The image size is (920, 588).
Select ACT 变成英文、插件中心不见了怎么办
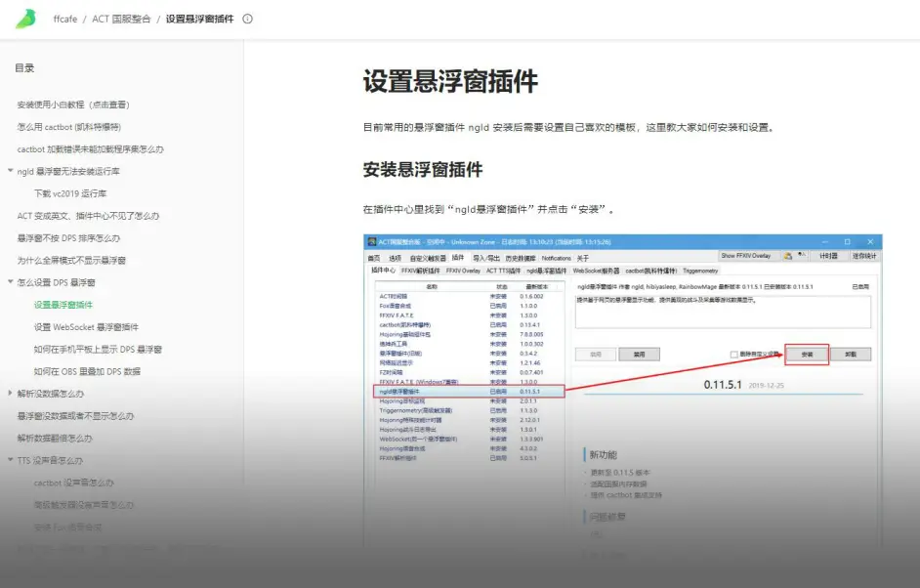pos(88,216)
